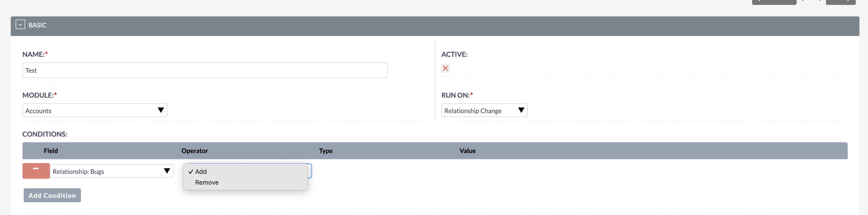Expand the Relationship: Bugs field dropdown
Viewport: 868px width, 215px height.
point(112,171)
